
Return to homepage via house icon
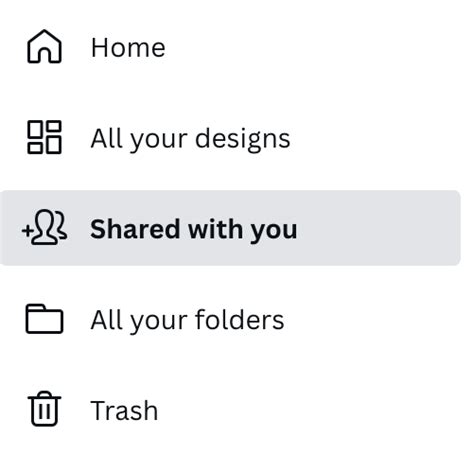click(44, 46)
